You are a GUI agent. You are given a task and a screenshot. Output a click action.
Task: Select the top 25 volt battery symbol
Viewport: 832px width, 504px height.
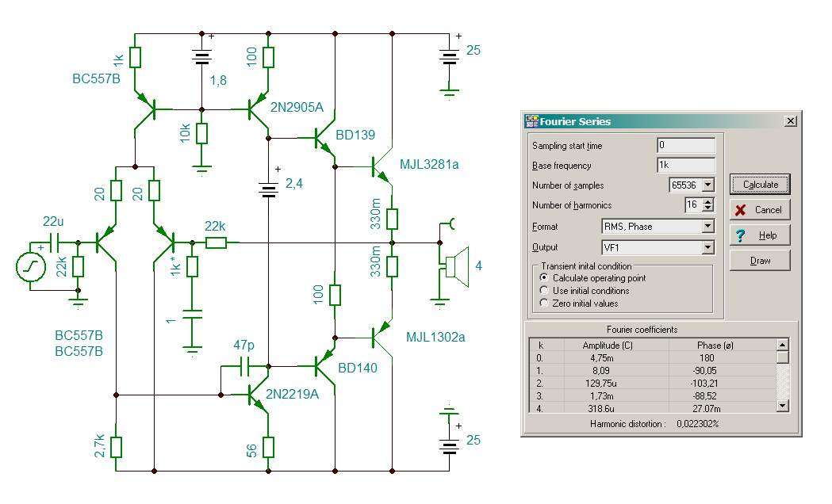(x=450, y=57)
